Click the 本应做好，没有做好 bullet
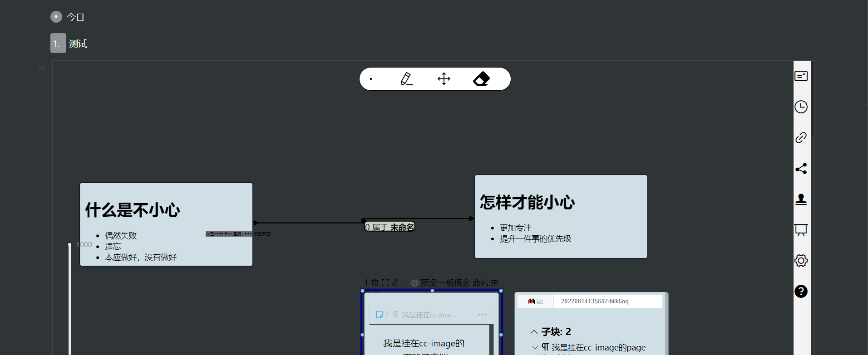 pos(141,258)
